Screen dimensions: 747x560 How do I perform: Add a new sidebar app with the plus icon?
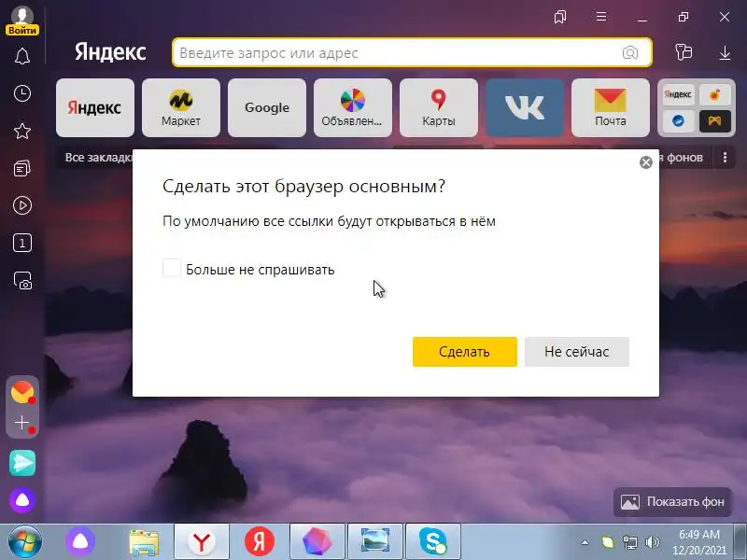pyautogui.click(x=21, y=423)
